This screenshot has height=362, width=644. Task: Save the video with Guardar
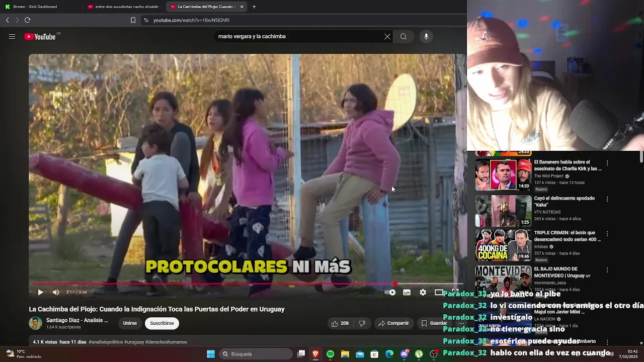click(433, 323)
